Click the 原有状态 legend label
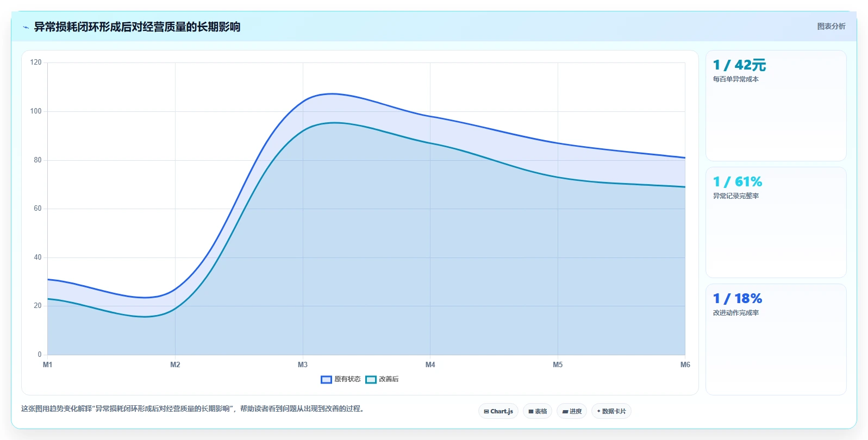Image resolution: width=868 pixels, height=440 pixels. tap(347, 379)
